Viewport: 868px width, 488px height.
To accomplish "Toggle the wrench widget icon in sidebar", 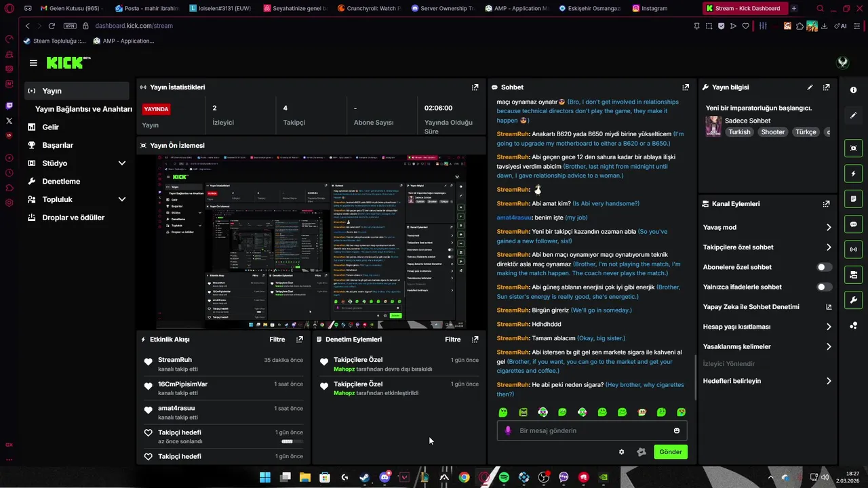I will pos(853,300).
